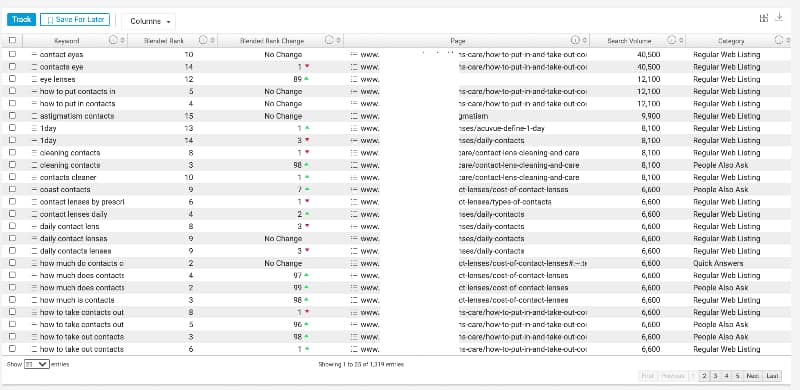Click list icon before 'astigmatism contacts' keyword
The image size is (800, 390).
point(34,116)
